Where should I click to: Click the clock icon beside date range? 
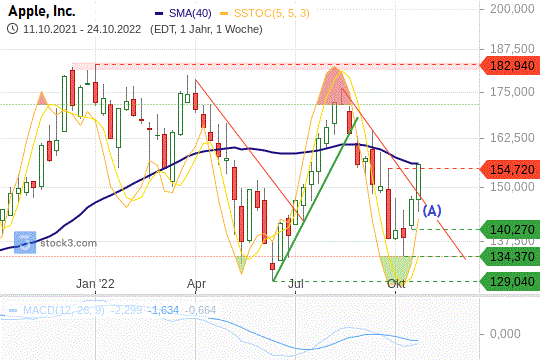tap(12, 29)
